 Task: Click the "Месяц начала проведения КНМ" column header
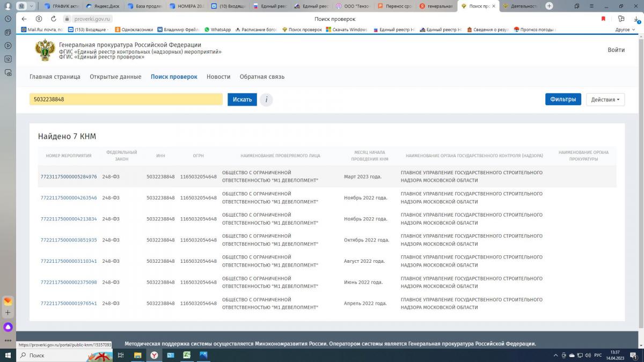coord(370,156)
